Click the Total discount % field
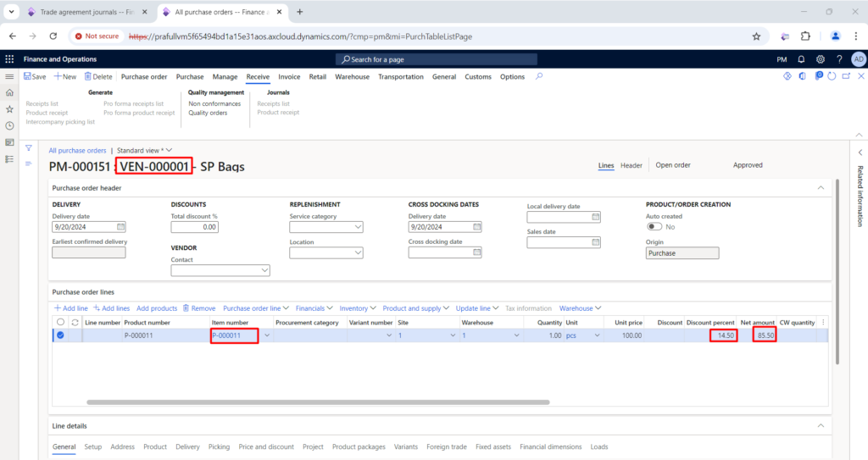This screenshot has width=868, height=460. coord(195,227)
